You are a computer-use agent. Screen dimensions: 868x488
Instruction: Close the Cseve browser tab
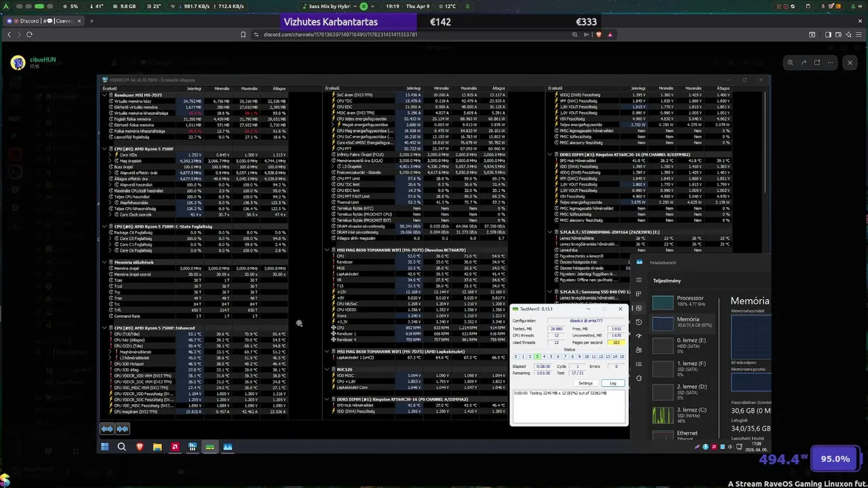pos(79,21)
